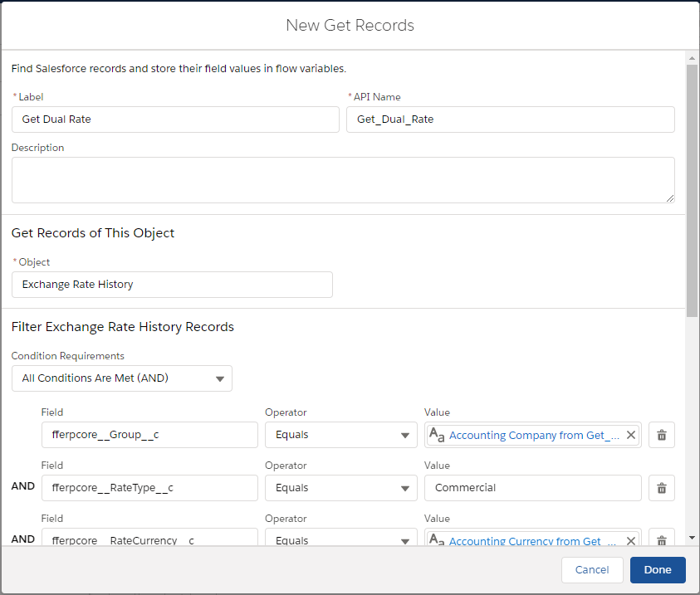
Task: Click the Cancel button
Action: (x=592, y=570)
